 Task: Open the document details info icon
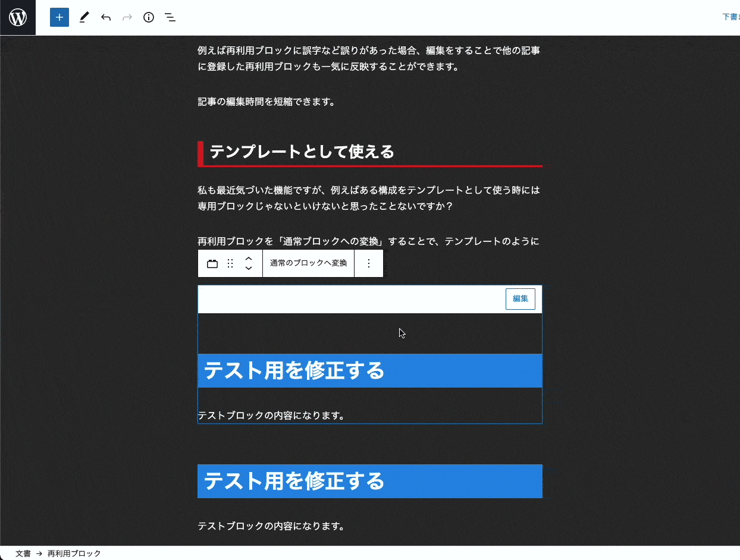(149, 17)
